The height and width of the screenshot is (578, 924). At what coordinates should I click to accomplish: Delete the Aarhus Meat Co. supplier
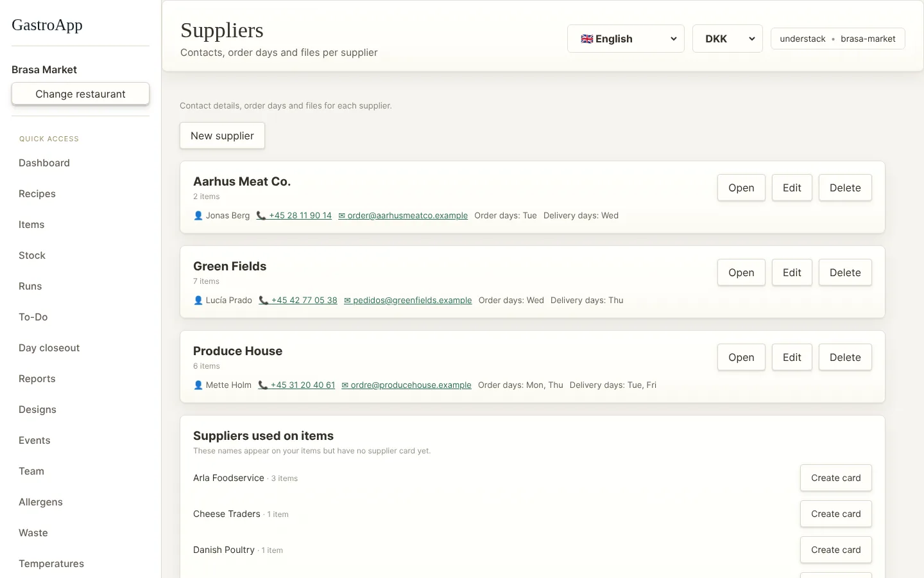tap(845, 188)
